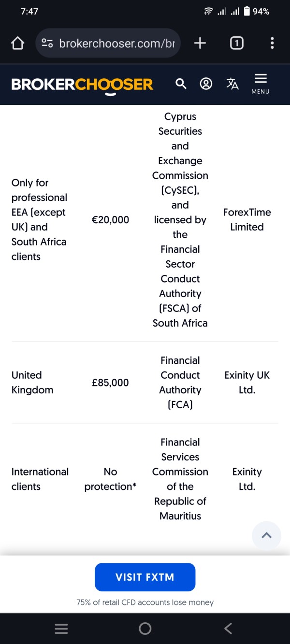Tap the No protection* table cell
This screenshot has height=644, width=290.
point(111,479)
